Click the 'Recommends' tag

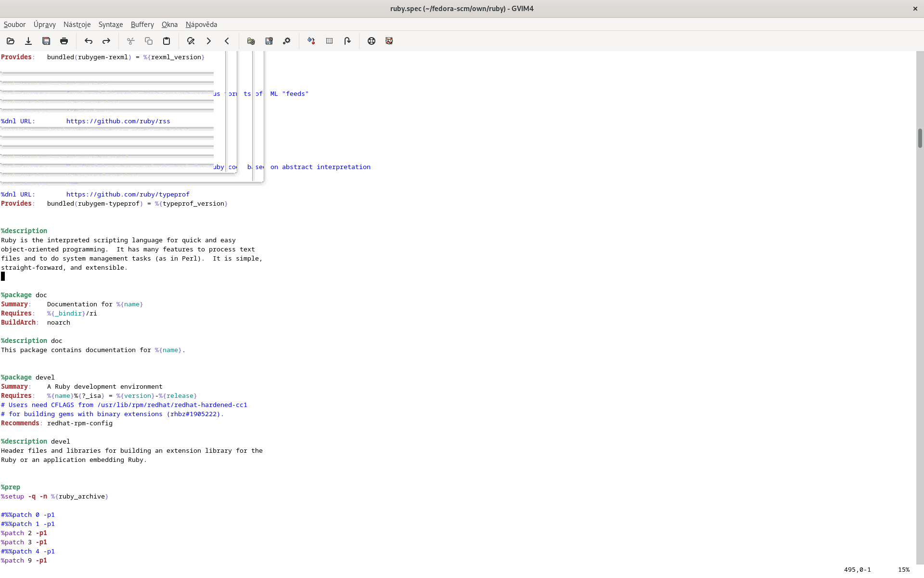click(x=20, y=423)
